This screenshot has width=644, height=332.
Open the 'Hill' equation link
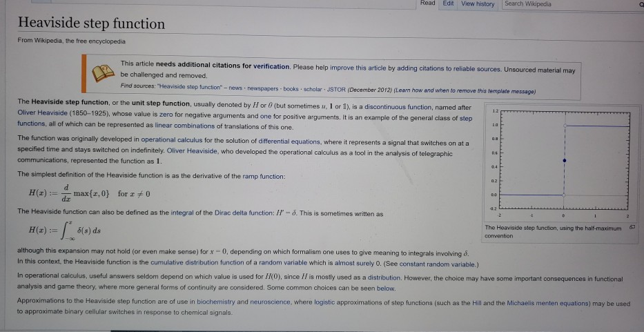coord(476,303)
